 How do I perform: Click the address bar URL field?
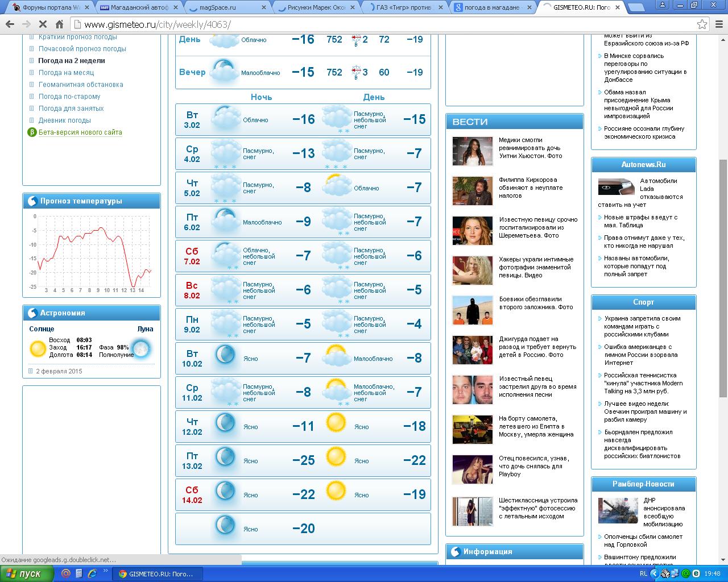click(x=387, y=24)
